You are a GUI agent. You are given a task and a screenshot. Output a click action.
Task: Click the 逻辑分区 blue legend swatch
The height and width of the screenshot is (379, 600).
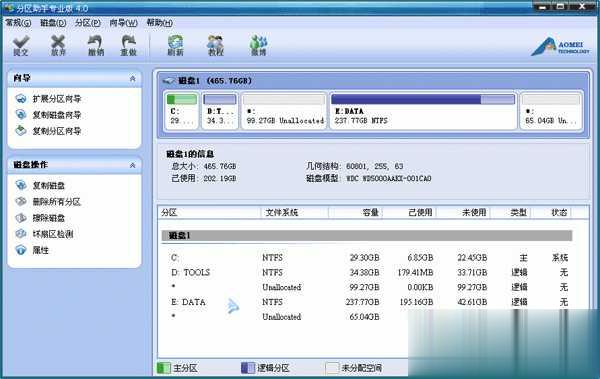click(x=248, y=368)
